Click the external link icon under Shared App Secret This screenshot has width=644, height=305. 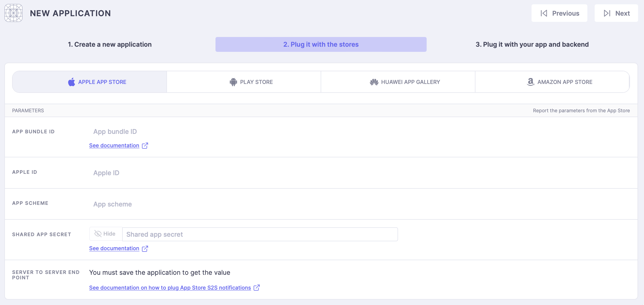coord(145,248)
